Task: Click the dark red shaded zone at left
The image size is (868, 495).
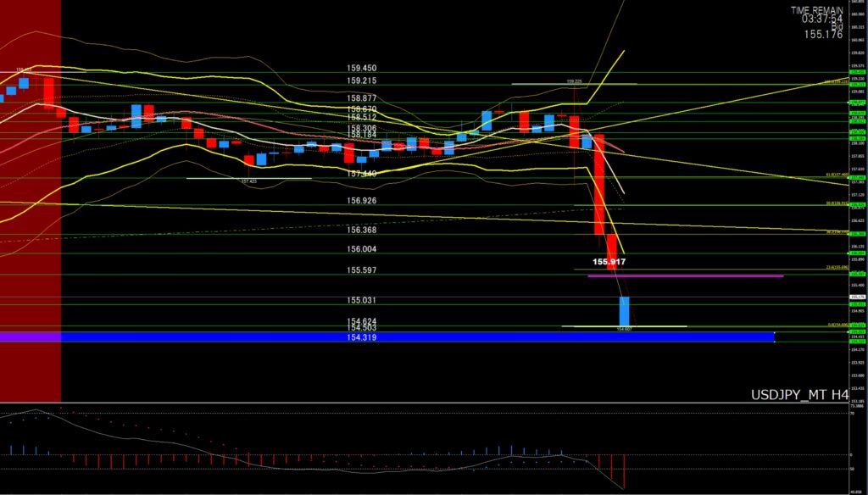Action: tap(31, 201)
